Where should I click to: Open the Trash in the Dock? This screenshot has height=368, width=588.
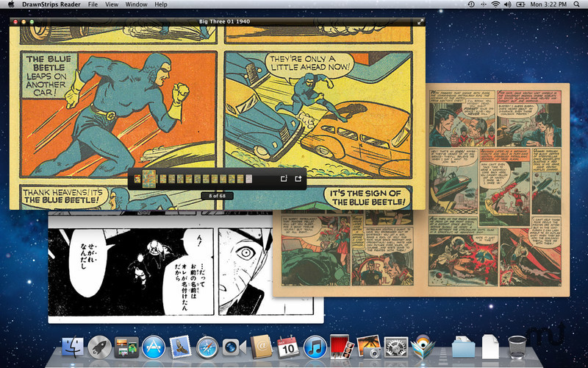pyautogui.click(x=517, y=347)
